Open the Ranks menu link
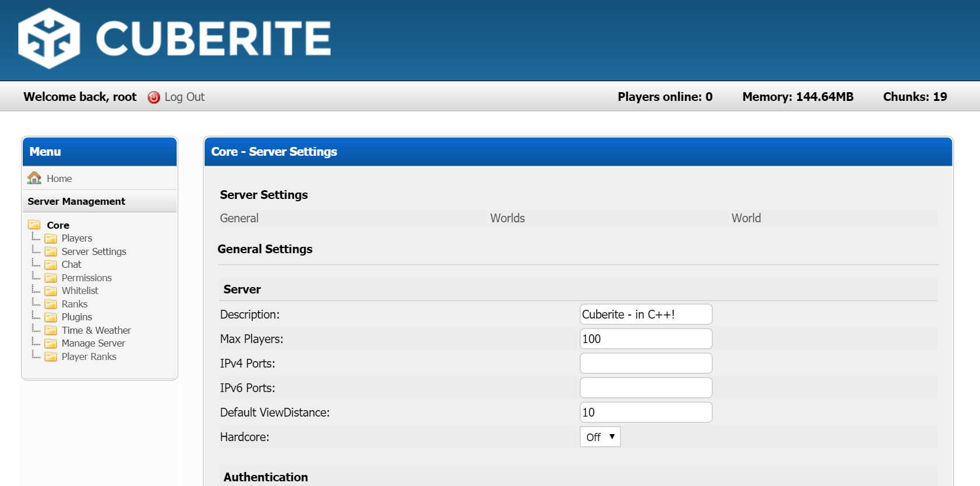This screenshot has height=486, width=980. 75,304
